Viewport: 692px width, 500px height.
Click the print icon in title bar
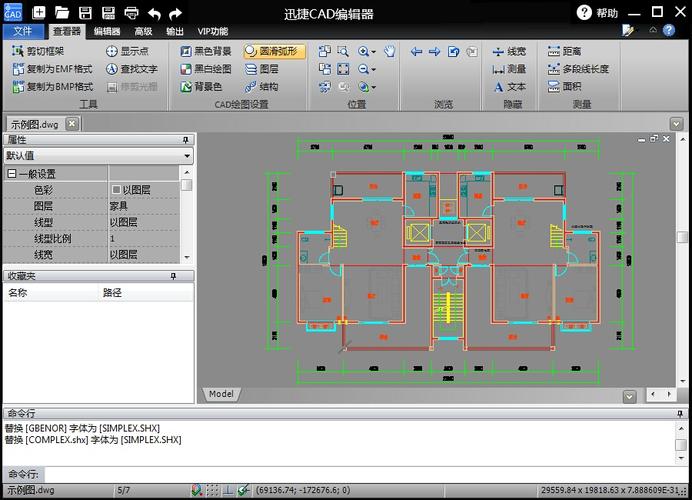pyautogui.click(x=132, y=13)
